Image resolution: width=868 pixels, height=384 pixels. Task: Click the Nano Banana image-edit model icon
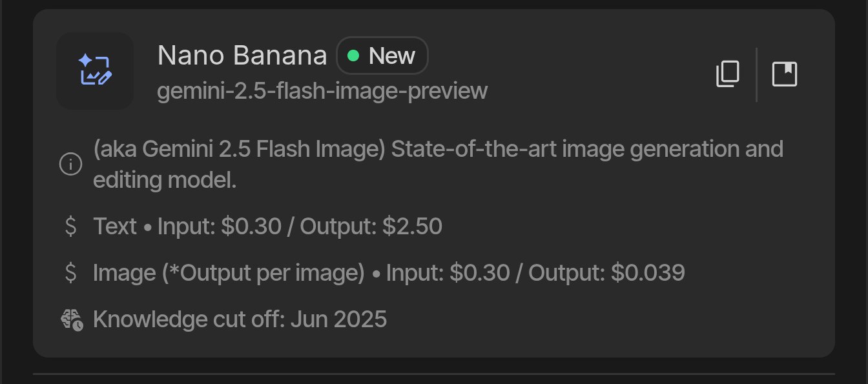(95, 70)
